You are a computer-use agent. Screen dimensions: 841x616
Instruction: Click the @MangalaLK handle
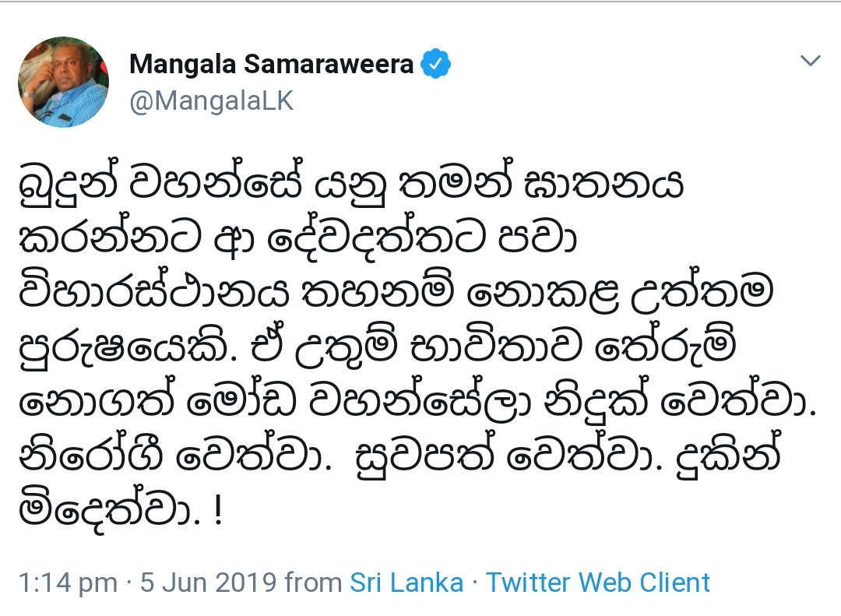(211, 102)
